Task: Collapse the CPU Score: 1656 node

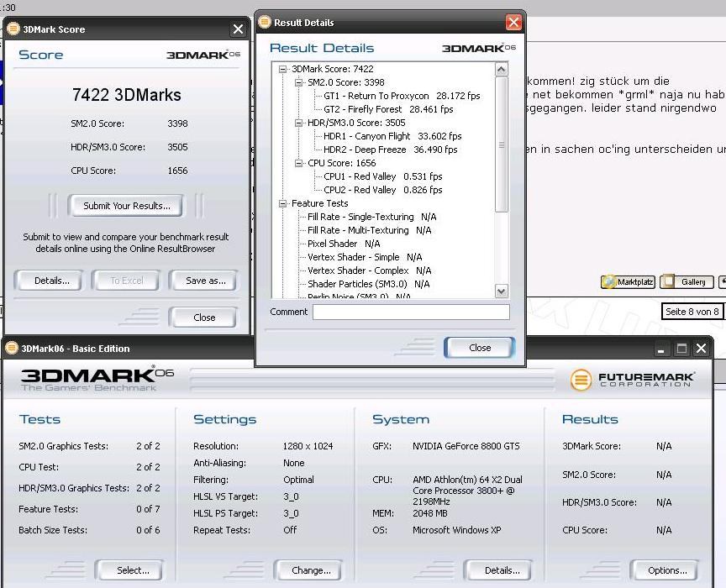Action: (x=298, y=164)
